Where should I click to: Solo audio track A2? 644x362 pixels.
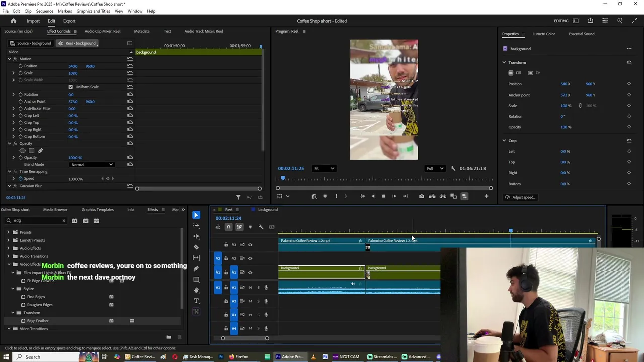click(258, 301)
